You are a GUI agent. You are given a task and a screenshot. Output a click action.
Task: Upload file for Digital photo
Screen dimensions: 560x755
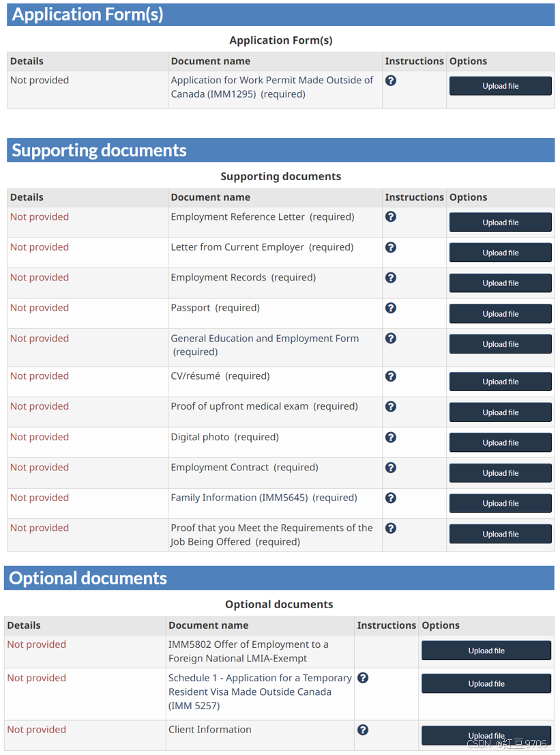coord(501,442)
